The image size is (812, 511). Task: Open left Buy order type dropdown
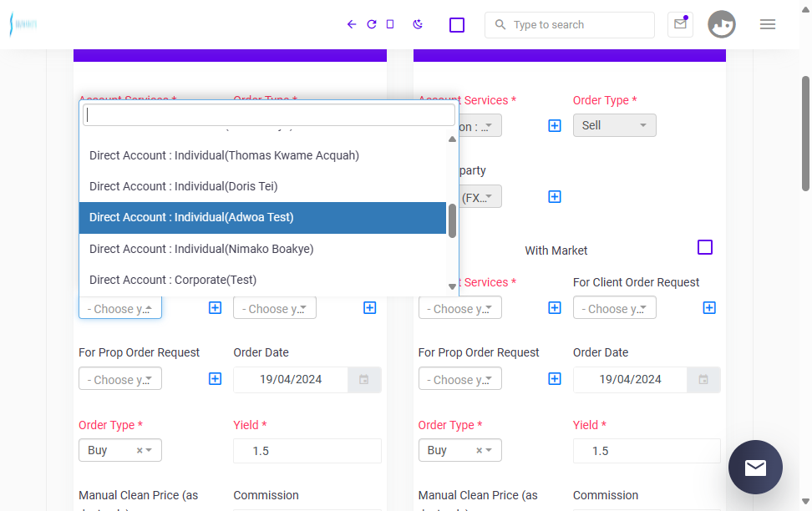120,450
